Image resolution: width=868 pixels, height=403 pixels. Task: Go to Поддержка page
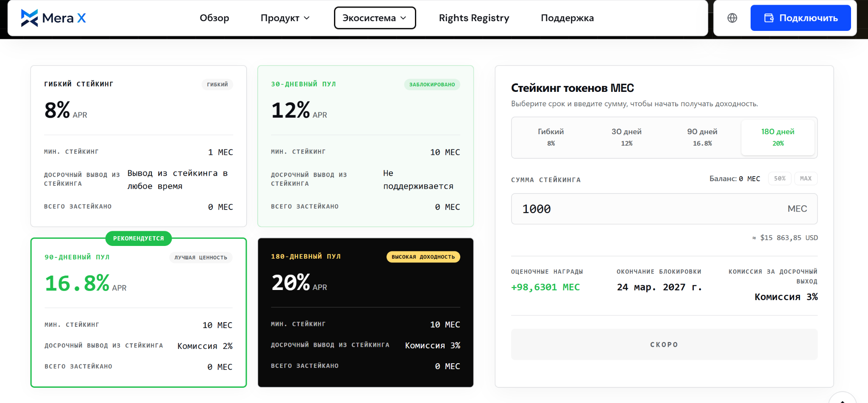pos(567,18)
